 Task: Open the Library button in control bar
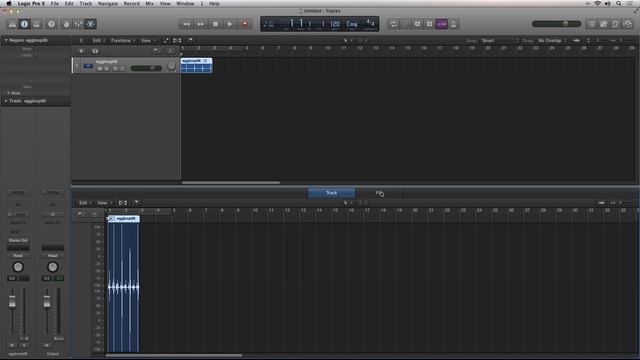pos(12,24)
